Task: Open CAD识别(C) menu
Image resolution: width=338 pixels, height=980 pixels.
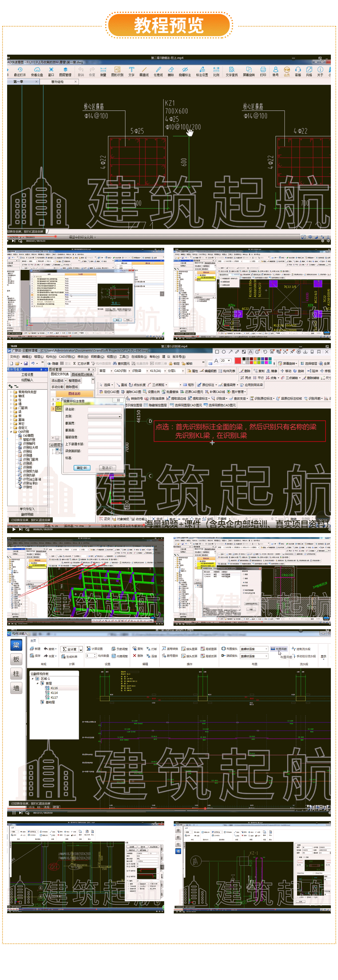Action: click(67, 357)
